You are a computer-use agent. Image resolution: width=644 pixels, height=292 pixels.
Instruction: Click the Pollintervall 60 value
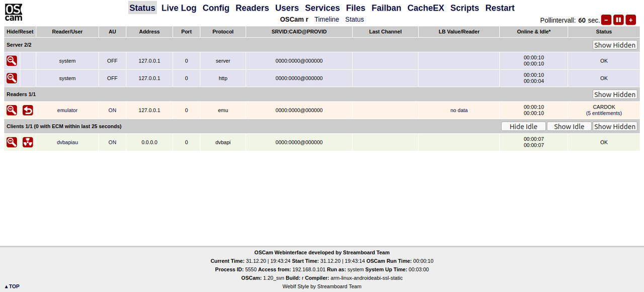click(582, 21)
